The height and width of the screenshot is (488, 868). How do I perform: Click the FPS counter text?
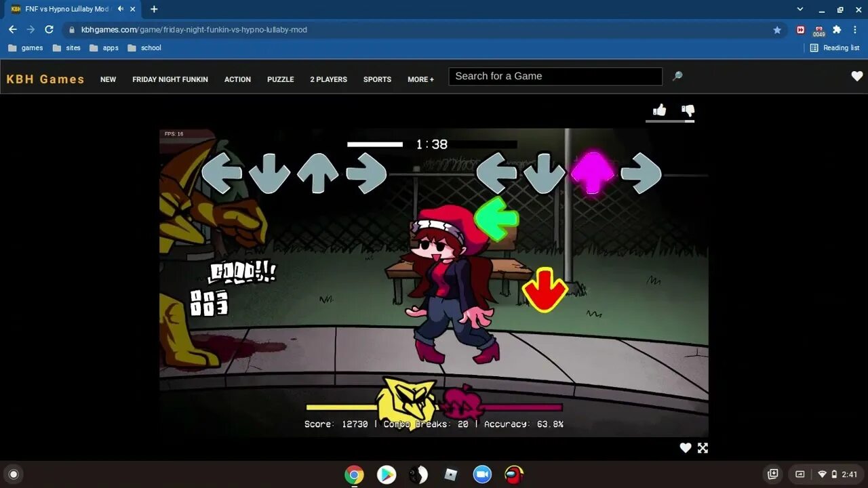pos(174,134)
